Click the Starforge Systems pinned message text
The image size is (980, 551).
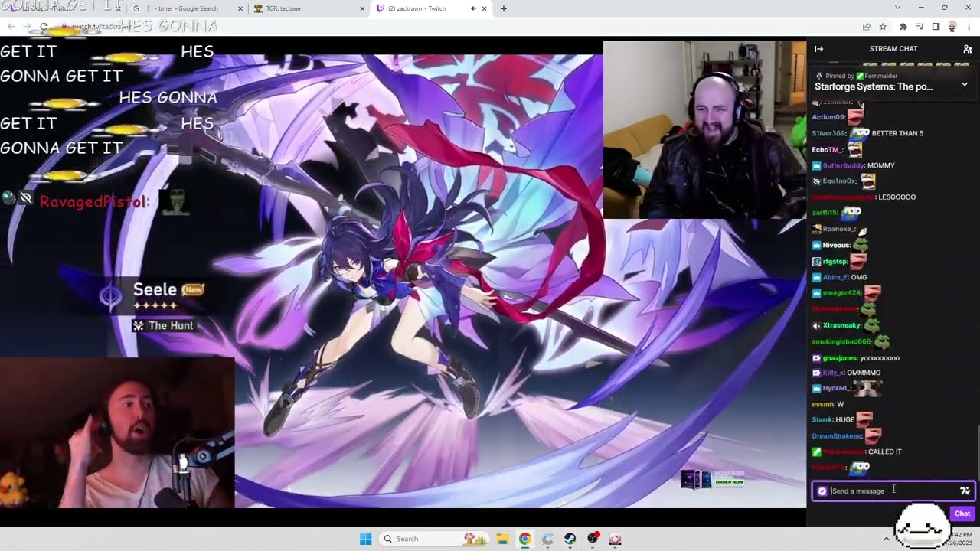coord(874,86)
